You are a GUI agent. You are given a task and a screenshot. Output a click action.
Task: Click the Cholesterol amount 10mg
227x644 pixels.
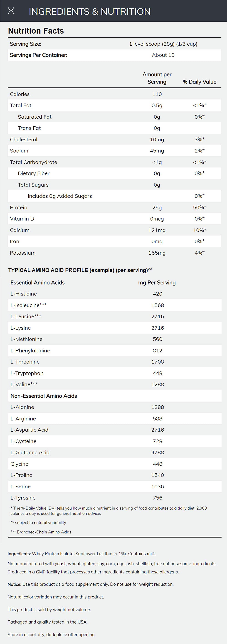pos(157,140)
